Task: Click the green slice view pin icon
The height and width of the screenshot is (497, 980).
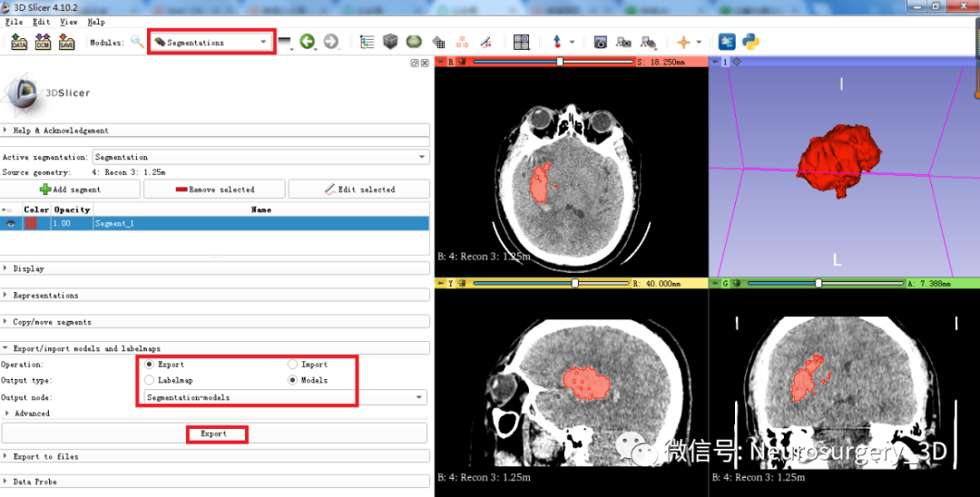Action: pos(715,284)
